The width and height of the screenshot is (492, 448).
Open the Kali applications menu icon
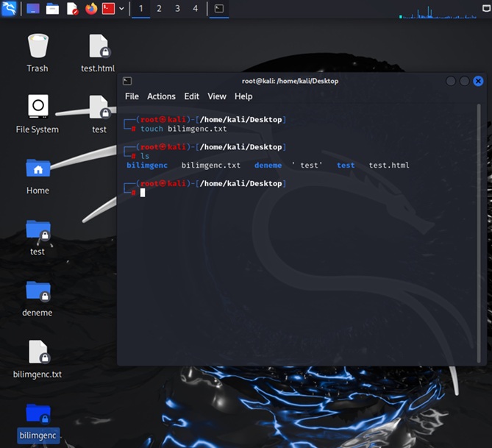(x=9, y=8)
